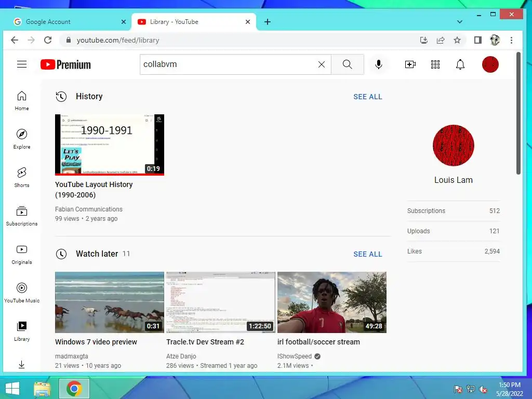Open File Explorer from taskbar
Image resolution: width=532 pixels, height=399 pixels.
[x=42, y=389]
